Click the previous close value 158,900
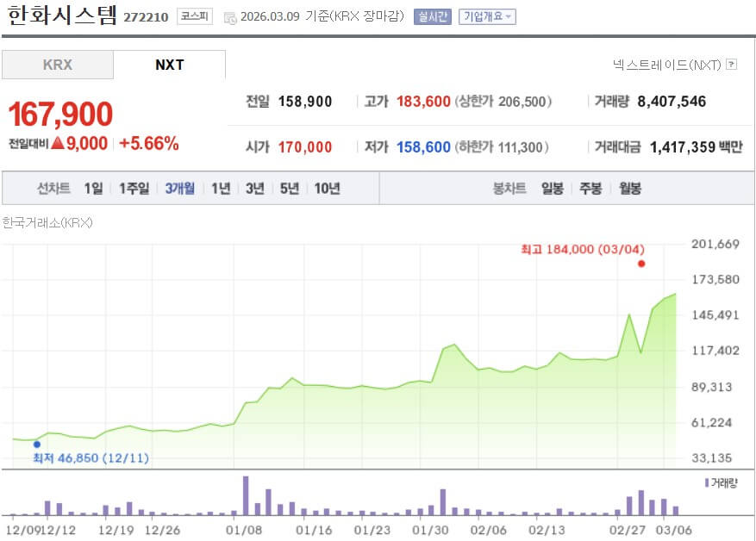 click(x=305, y=102)
